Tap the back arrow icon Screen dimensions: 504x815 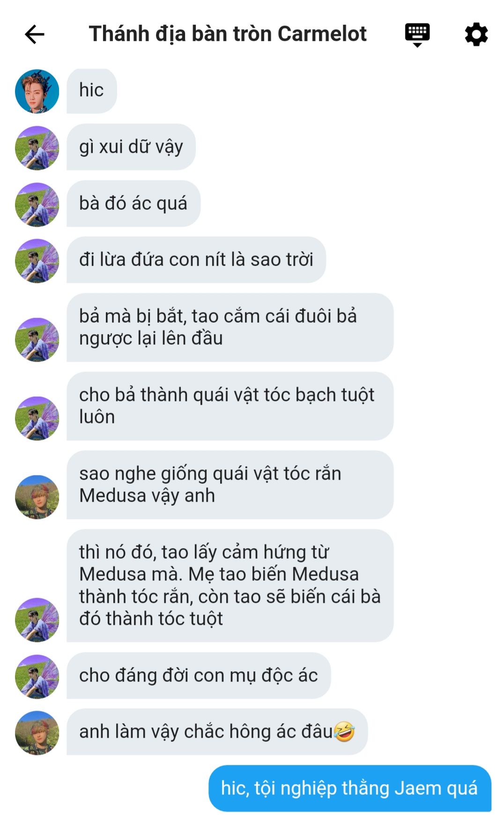coord(35,34)
